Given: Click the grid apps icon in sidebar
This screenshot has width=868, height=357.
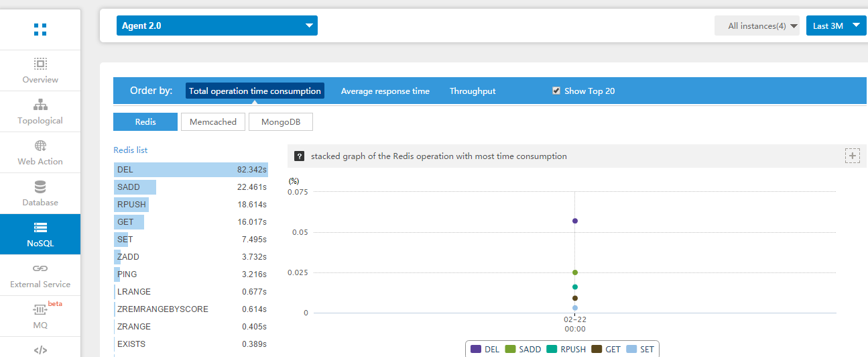Looking at the screenshot, I should pos(40,30).
